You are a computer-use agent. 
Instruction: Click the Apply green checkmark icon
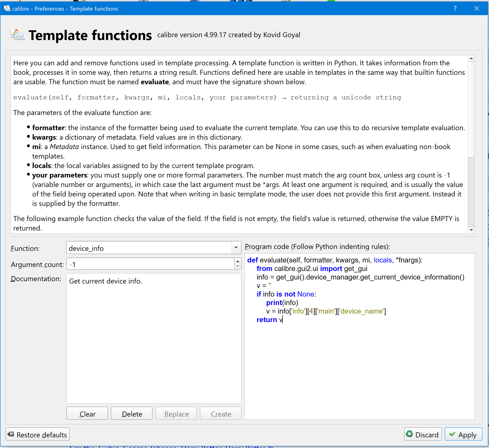pos(452,434)
